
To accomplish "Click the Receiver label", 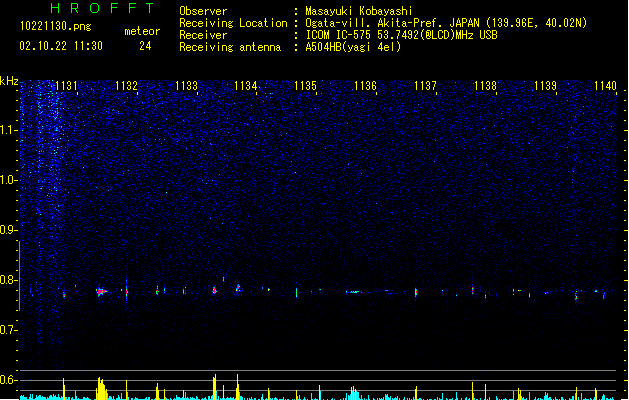I will coord(203,35).
